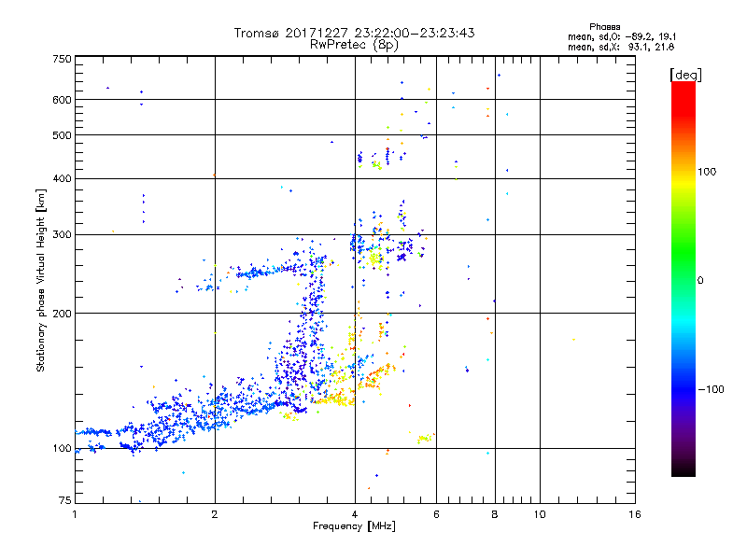The width and height of the screenshot is (747, 560).
Task: Click the y-axis label '500'
Action: pyautogui.click(x=62, y=135)
